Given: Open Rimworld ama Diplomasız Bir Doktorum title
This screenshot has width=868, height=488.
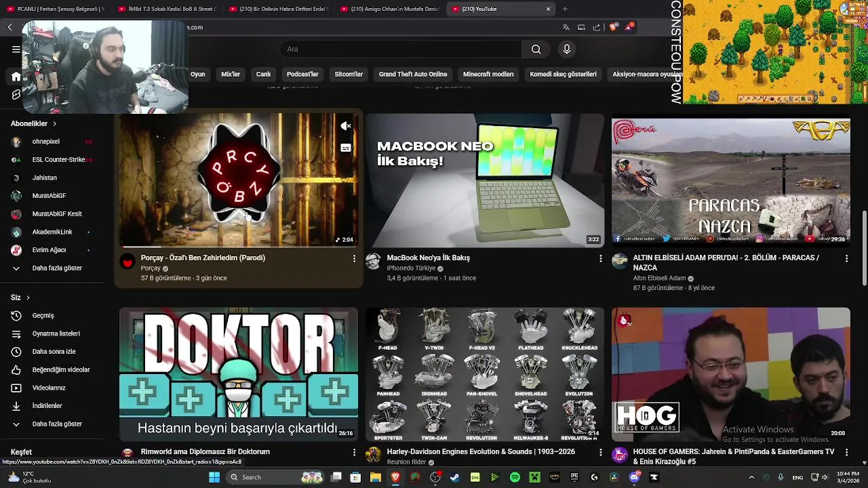Looking at the screenshot, I should [x=205, y=451].
